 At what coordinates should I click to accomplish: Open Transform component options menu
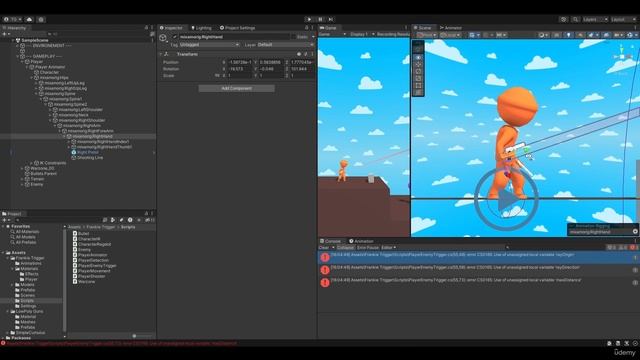coord(312,54)
